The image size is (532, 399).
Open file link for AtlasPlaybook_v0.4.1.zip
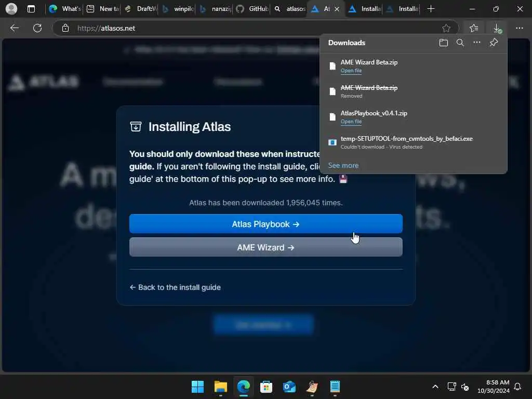point(351,122)
